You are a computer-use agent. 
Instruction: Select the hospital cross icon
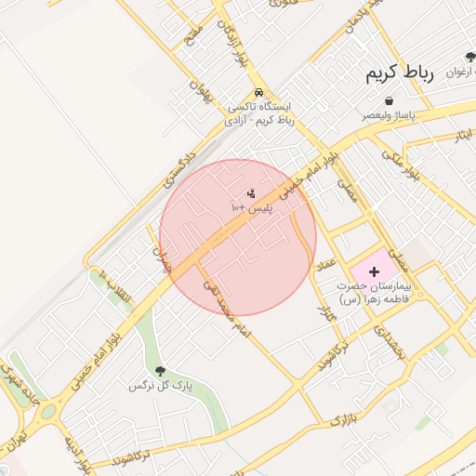374,271
